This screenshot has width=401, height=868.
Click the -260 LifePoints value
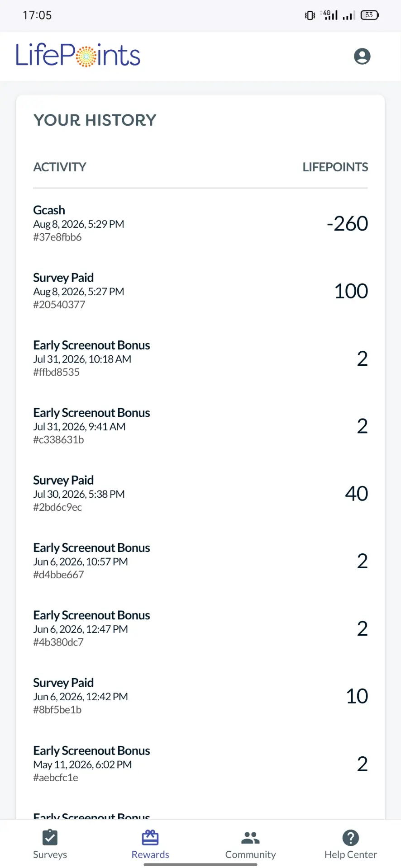pyautogui.click(x=347, y=223)
